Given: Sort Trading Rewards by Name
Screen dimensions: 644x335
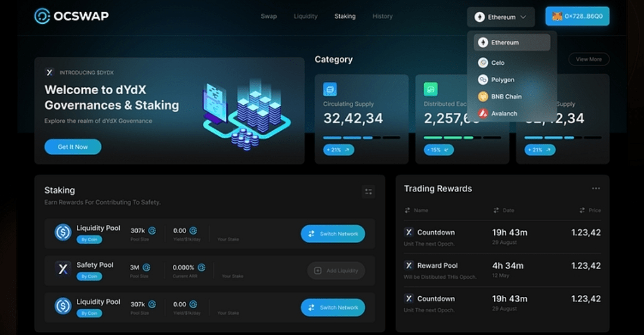Looking at the screenshot, I should pos(416,210).
